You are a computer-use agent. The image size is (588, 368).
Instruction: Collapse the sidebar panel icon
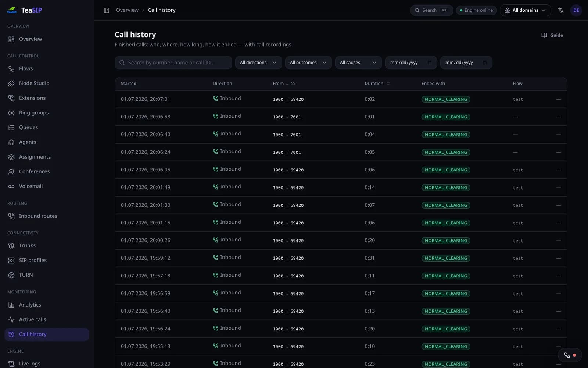[x=107, y=10]
